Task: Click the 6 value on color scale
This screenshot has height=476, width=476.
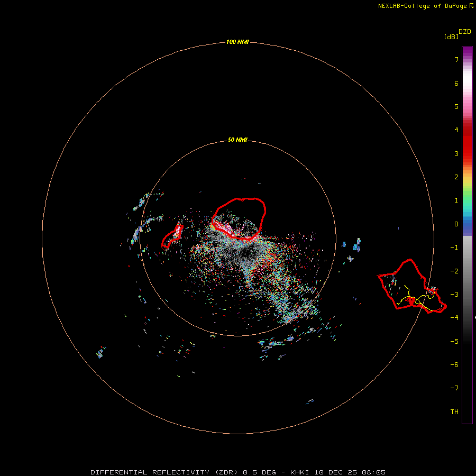Action: pyautogui.click(x=456, y=83)
